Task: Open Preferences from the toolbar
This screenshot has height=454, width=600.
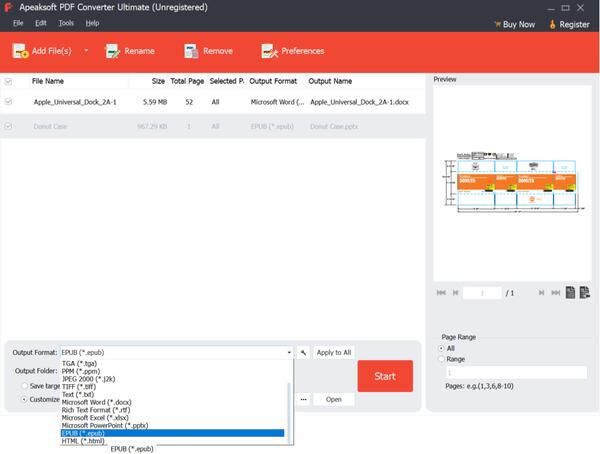Action: click(268, 51)
